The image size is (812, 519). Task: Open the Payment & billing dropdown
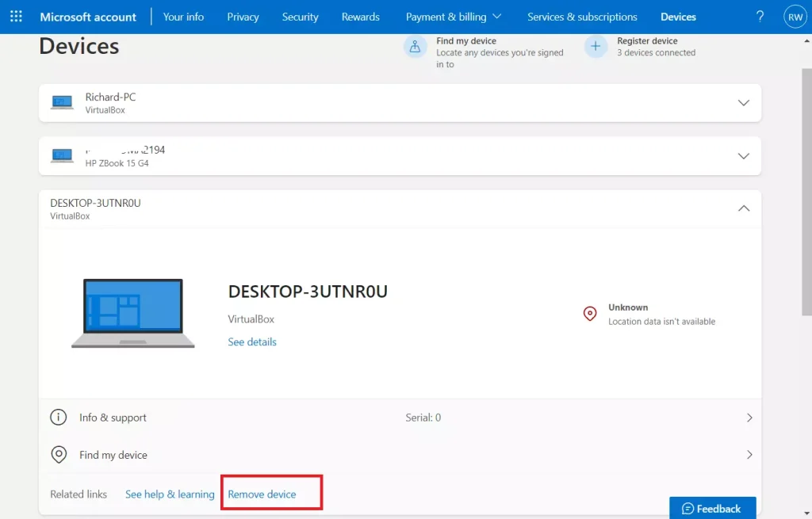453,17
